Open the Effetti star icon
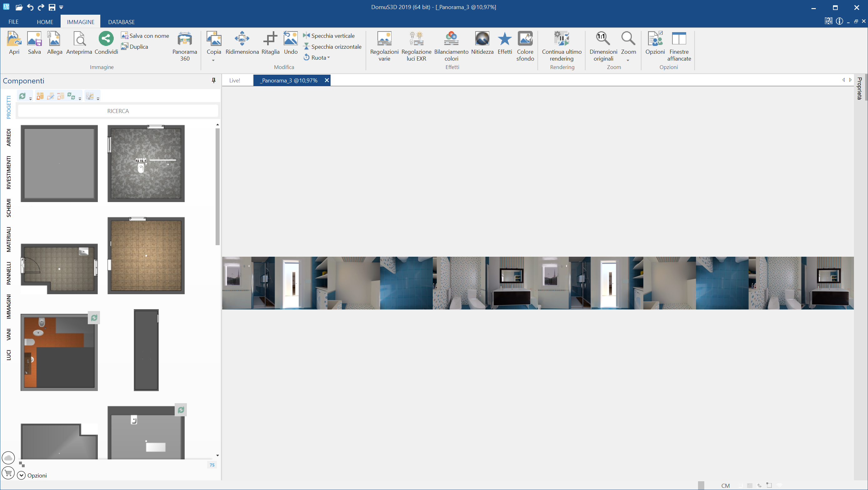 504,43
